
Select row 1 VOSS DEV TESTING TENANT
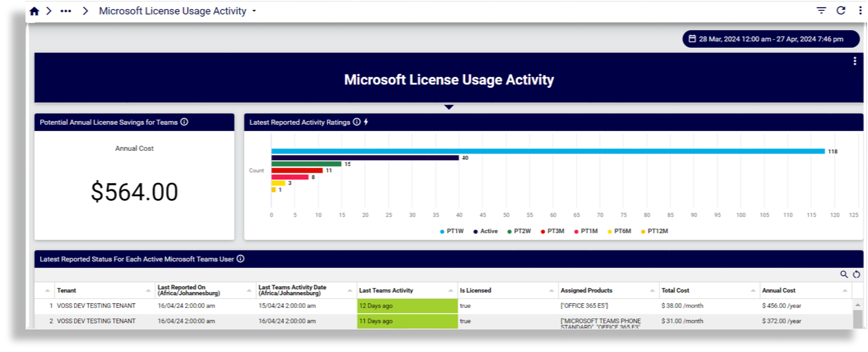coord(96,306)
